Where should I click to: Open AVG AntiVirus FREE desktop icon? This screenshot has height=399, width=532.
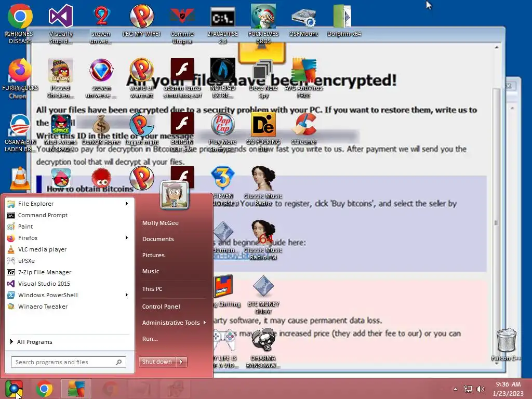coord(303,78)
